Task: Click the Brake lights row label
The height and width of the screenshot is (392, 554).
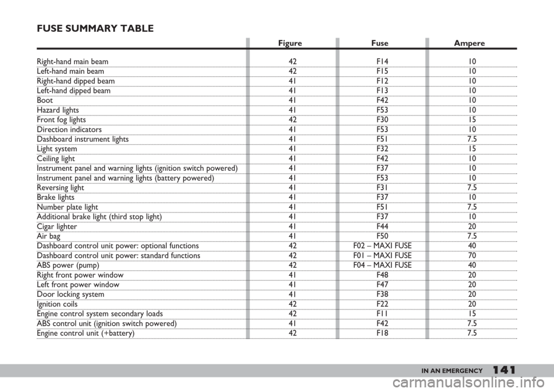Action: point(55,197)
